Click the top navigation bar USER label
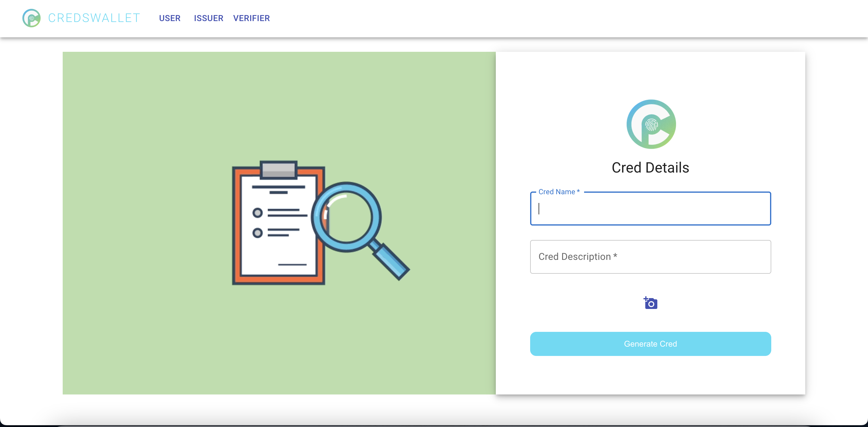The image size is (868, 427). [170, 18]
